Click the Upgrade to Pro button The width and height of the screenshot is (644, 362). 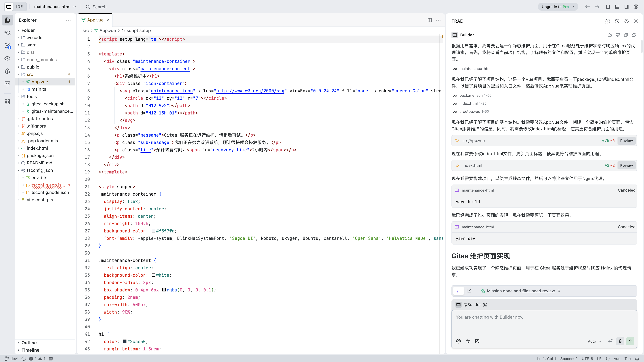pyautogui.click(x=557, y=7)
